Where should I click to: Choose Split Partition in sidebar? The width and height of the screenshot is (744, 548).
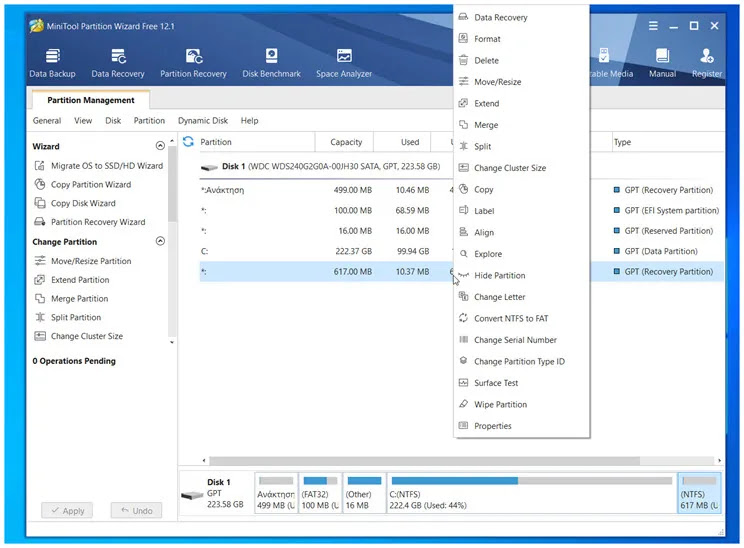tap(68, 317)
